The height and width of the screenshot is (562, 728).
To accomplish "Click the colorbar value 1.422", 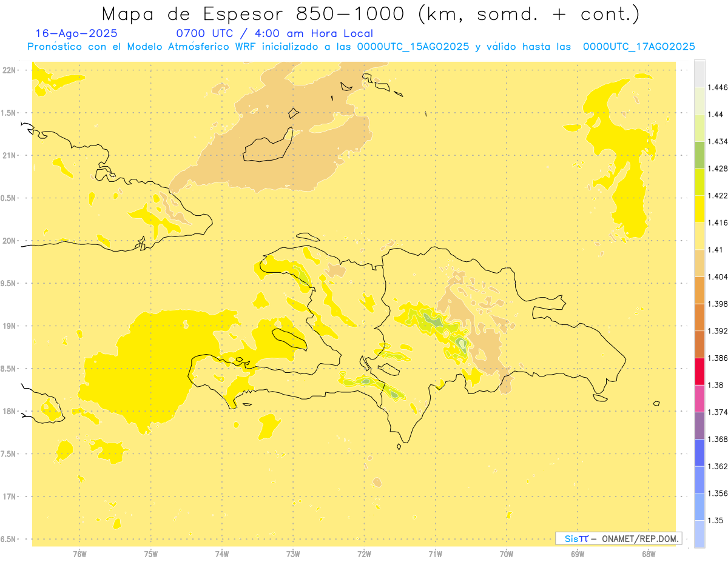I will coord(717,196).
